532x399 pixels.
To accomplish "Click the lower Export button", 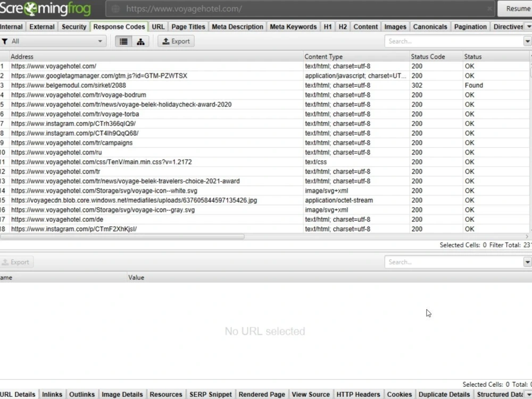I will (16, 262).
